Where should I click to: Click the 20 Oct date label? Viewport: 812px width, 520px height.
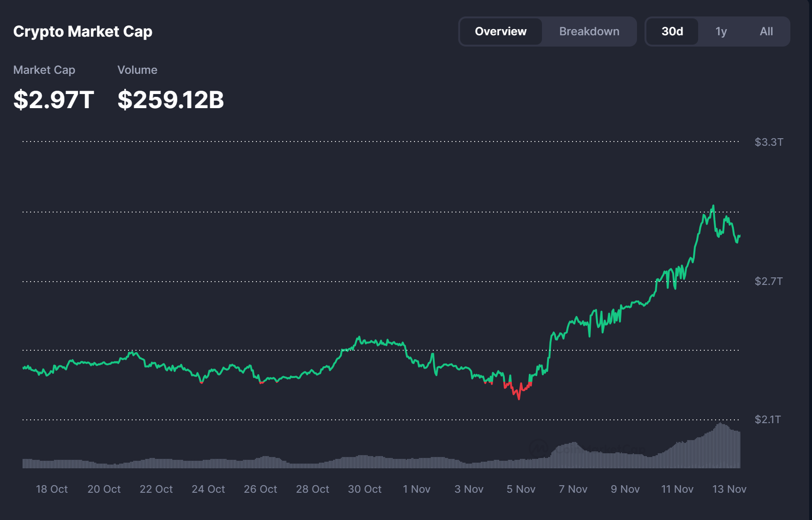104,489
